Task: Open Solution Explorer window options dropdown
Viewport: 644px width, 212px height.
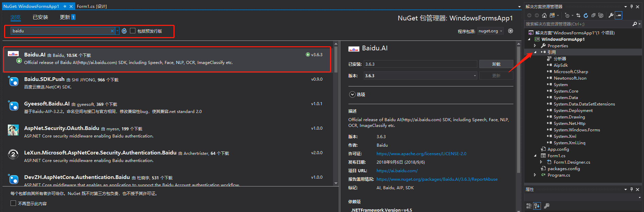Action: click(x=625, y=6)
